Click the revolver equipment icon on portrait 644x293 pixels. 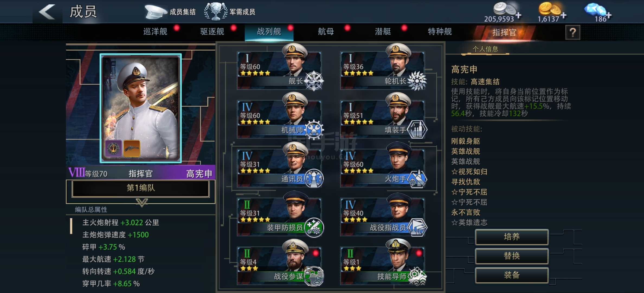pos(132,148)
